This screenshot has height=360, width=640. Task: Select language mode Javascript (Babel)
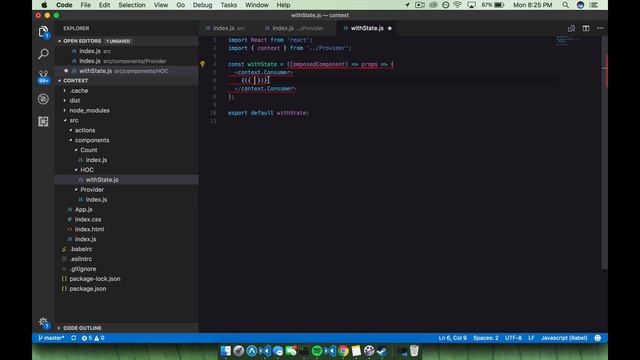pos(564,338)
